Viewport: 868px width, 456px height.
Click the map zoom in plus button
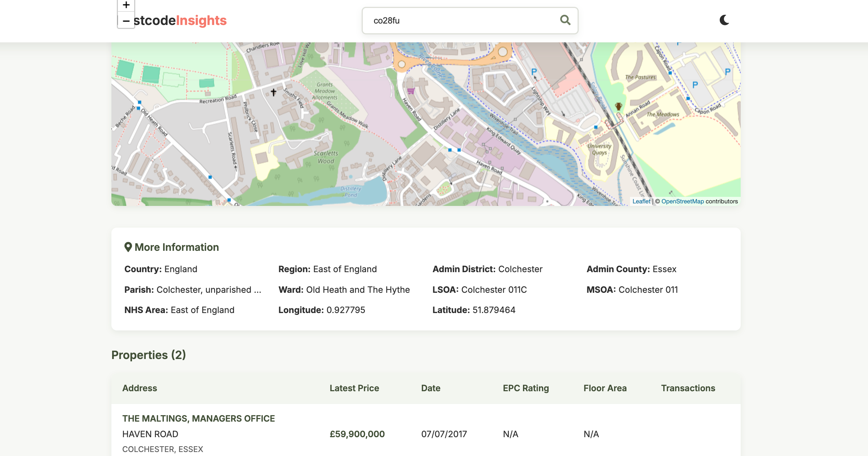126,5
